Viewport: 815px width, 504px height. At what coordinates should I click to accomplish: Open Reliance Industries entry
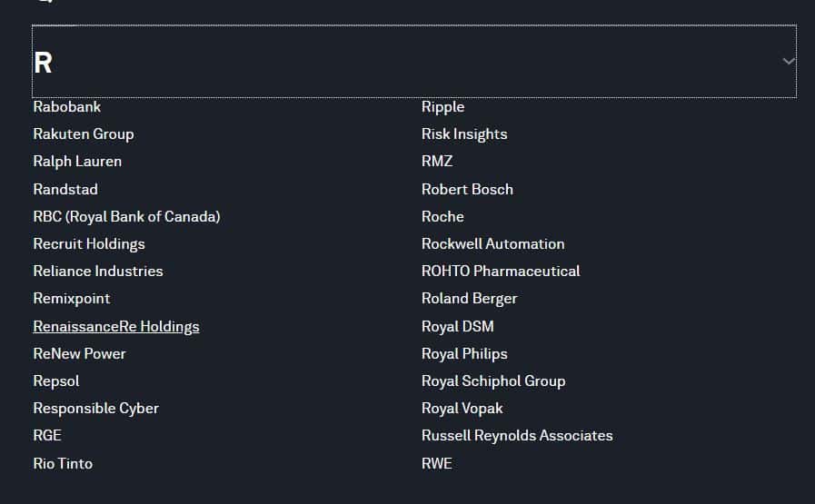(98, 272)
